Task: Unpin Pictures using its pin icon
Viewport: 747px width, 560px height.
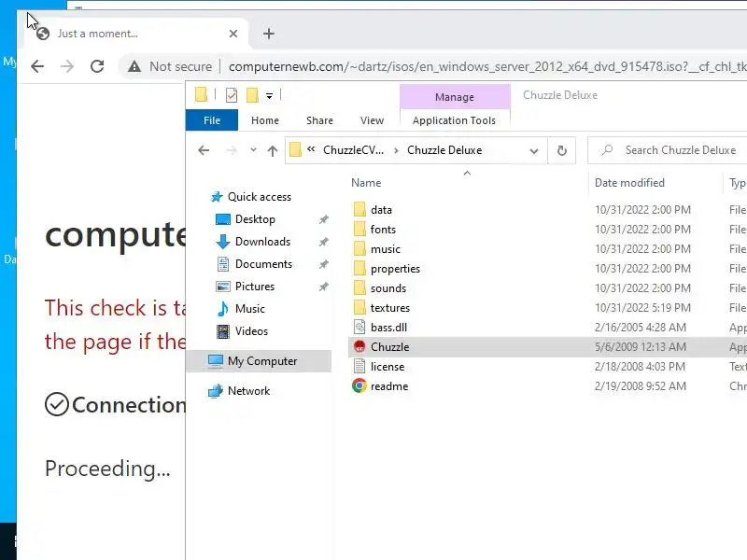Action: click(x=323, y=287)
